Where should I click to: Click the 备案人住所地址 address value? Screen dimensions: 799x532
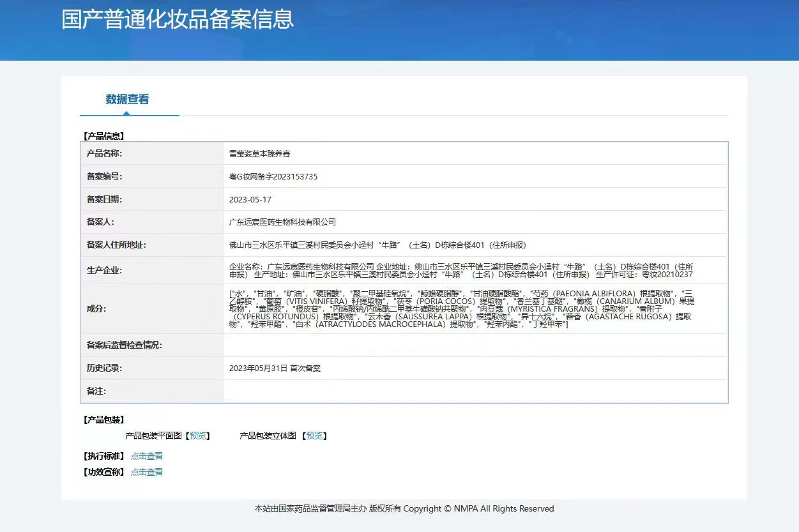[x=377, y=245]
